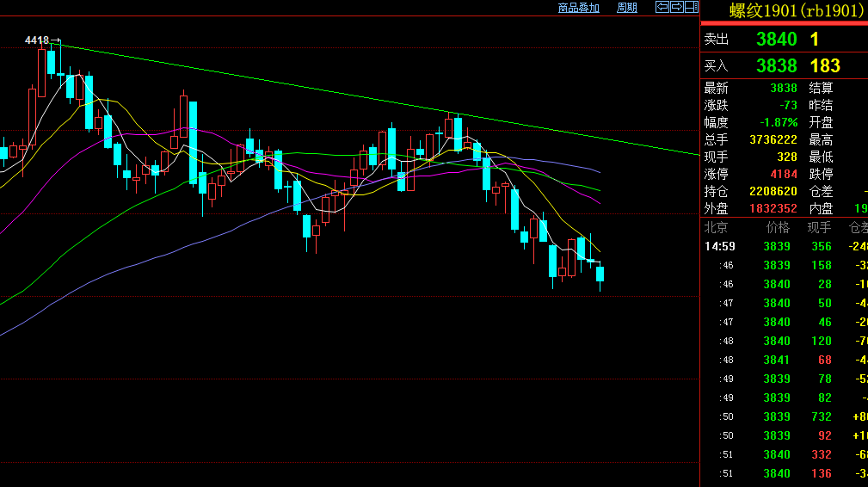Select tick volume 356 in 14:59 row
Screen dimensions: 868x487
point(822,246)
